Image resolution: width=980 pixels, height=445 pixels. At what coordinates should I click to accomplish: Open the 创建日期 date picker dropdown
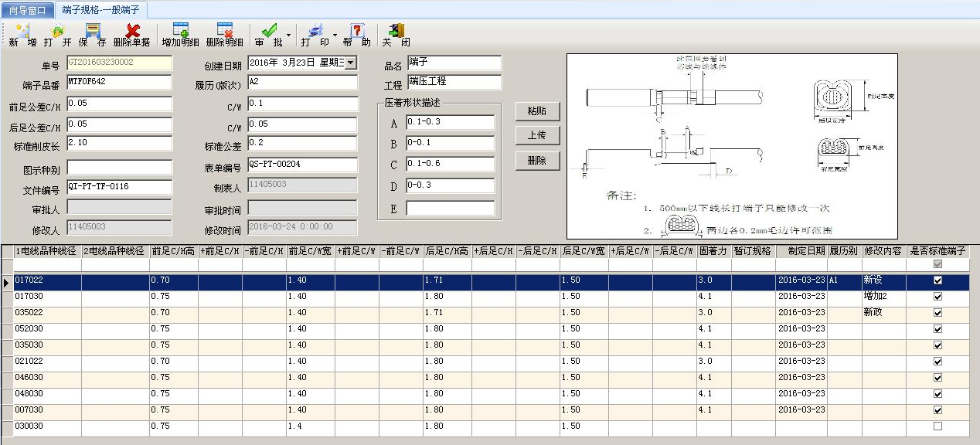point(350,63)
